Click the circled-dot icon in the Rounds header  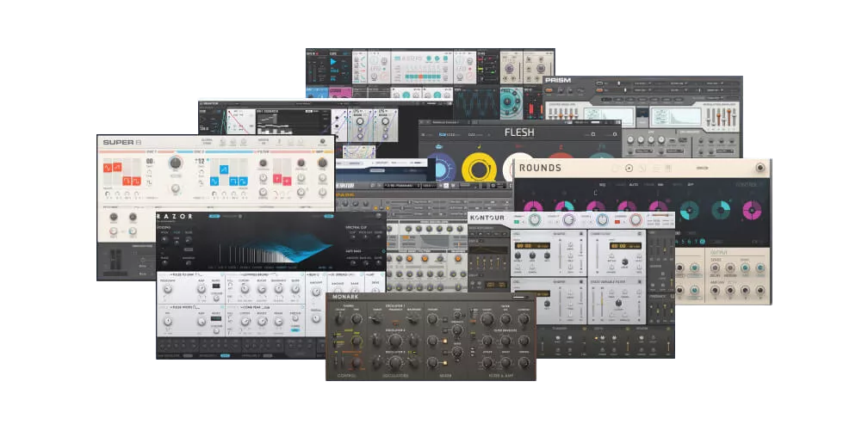tap(629, 168)
